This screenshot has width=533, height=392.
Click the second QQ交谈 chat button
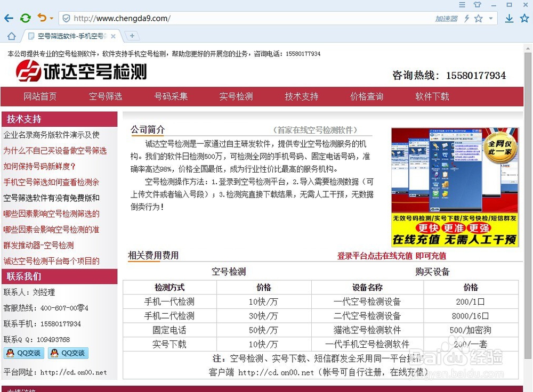coord(68,353)
